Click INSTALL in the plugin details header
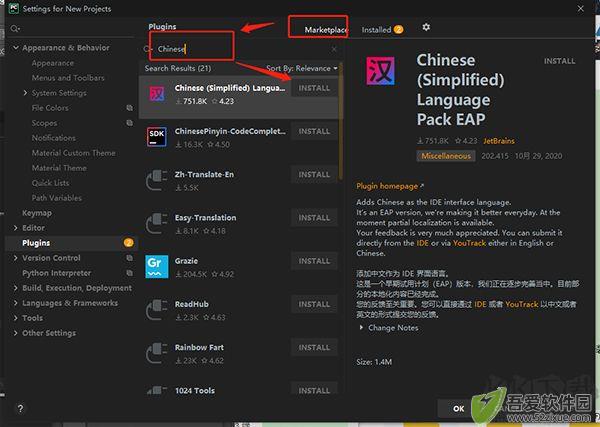The width and height of the screenshot is (600, 427). click(559, 61)
